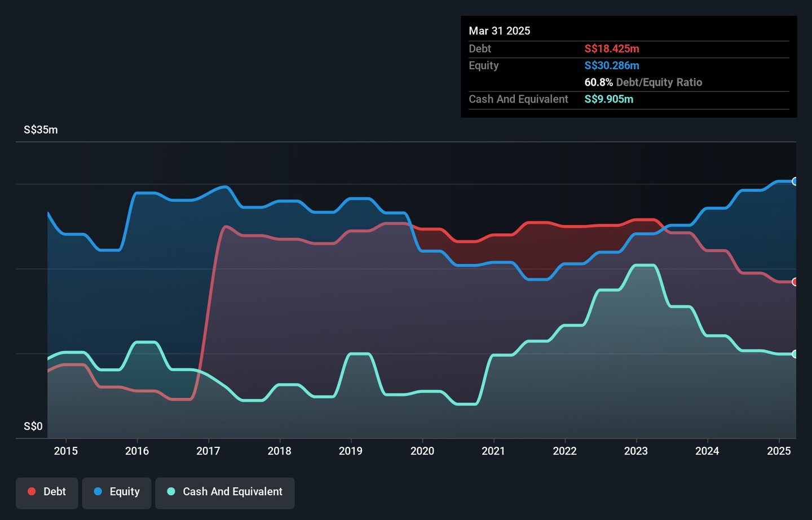
Task: Select the red Debt endpoint marker
Action: 795,282
